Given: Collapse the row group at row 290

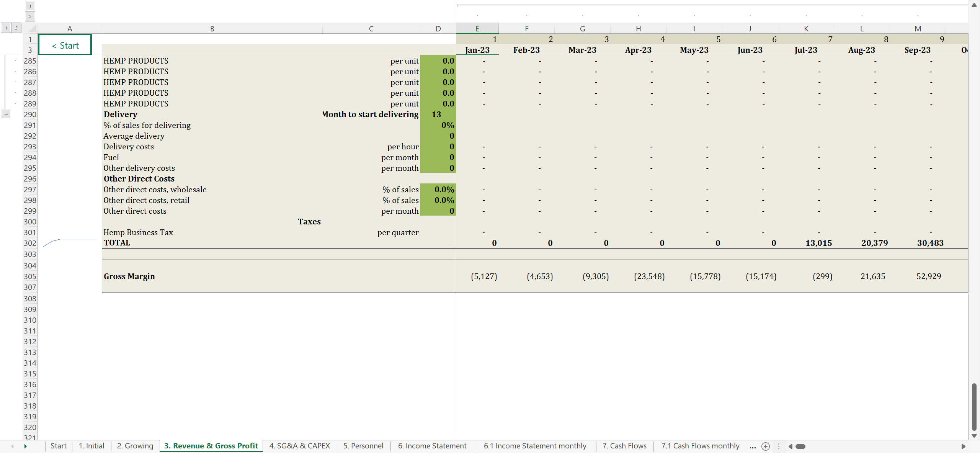Looking at the screenshot, I should [6, 114].
